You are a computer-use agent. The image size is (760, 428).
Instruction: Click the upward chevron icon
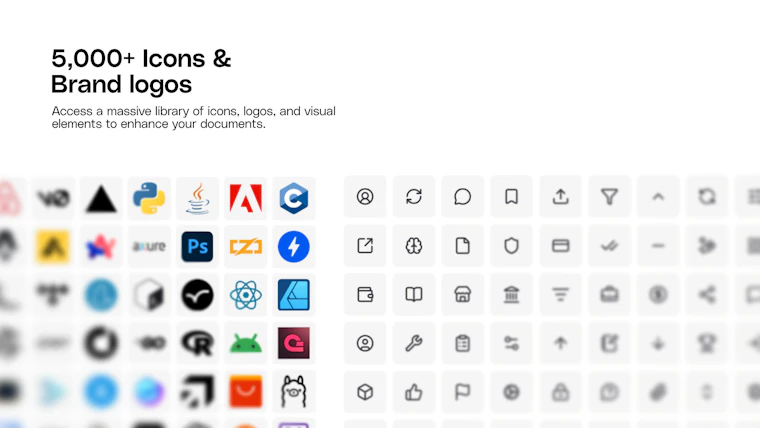(x=658, y=197)
